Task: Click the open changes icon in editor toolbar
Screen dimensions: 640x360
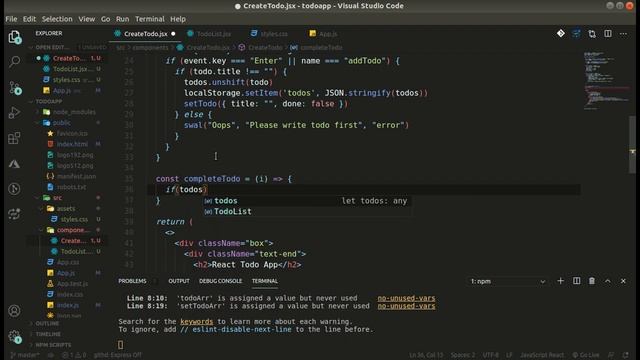Action: coord(576,33)
